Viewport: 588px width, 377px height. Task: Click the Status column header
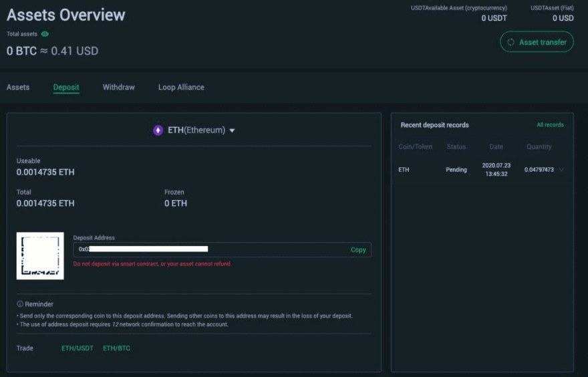pos(456,146)
